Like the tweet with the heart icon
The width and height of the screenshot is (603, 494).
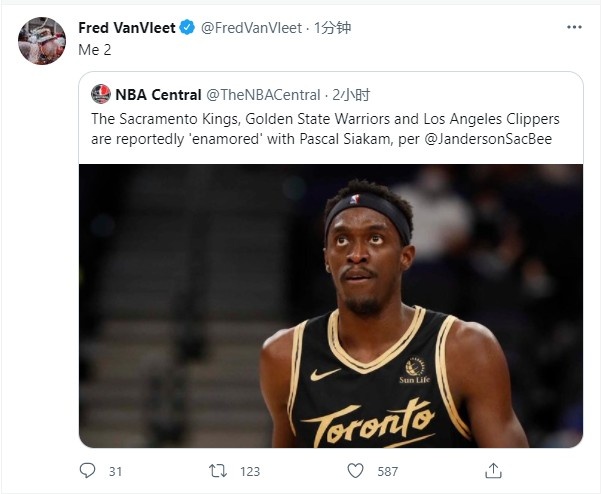point(355,471)
